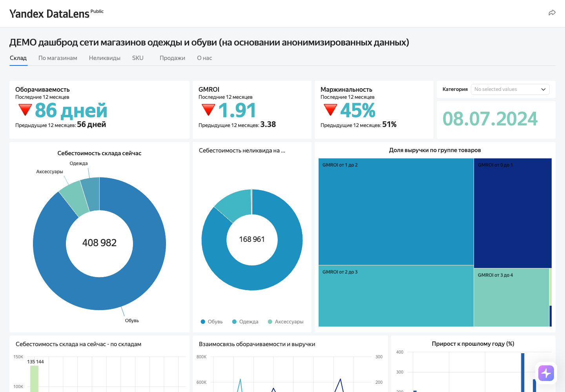
Task: Open the SKU tab
Action: [x=138, y=58]
